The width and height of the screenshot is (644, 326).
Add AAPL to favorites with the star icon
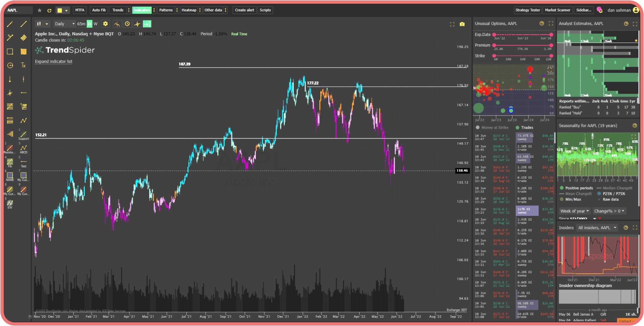pyautogui.click(x=40, y=10)
